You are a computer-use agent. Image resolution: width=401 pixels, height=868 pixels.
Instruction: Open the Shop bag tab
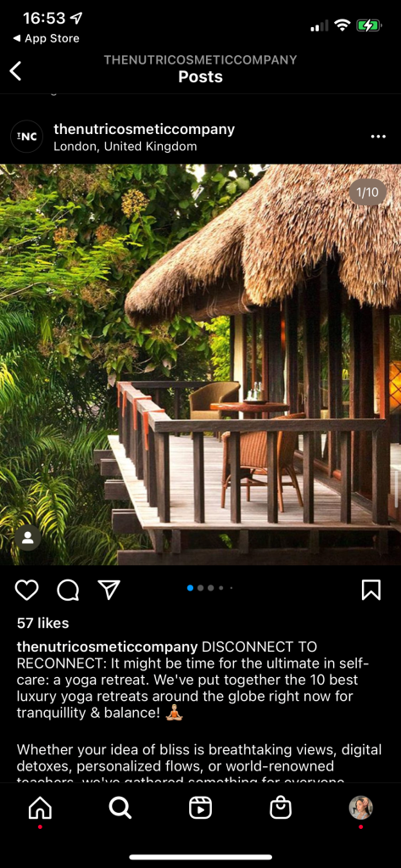click(x=281, y=809)
